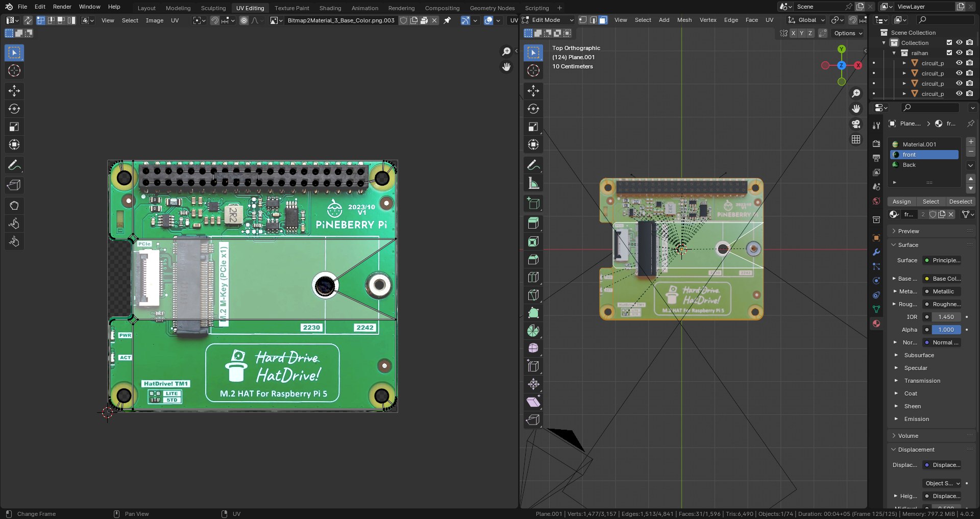Select the Material.001 slot
Image resolution: width=980 pixels, height=519 pixels.
[925, 144]
